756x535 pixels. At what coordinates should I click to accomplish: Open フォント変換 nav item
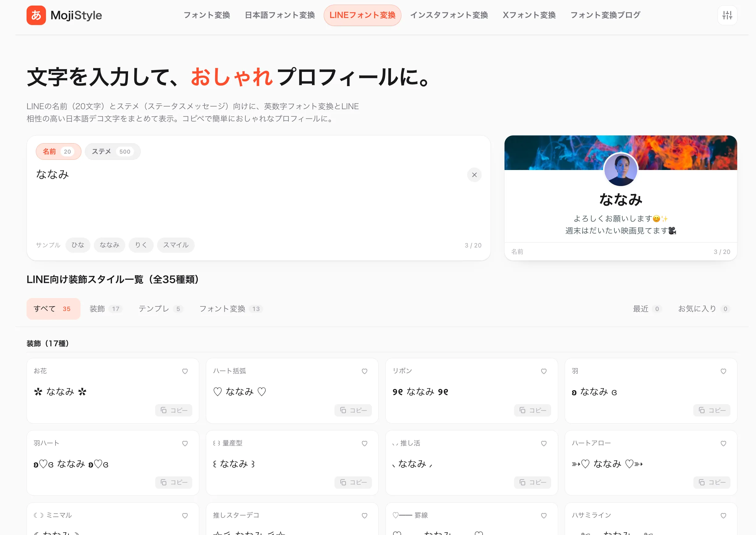206,15
